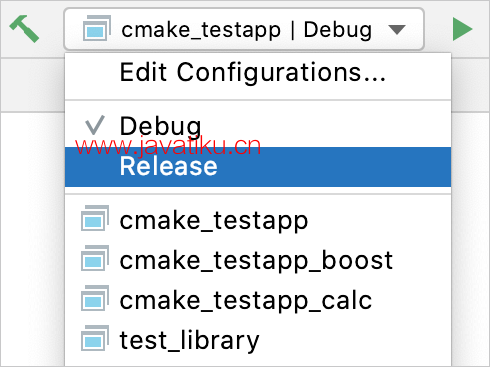This screenshot has height=367, width=490.
Task: Click the icon beside cmake_testapp list entry
Action: click(95, 218)
